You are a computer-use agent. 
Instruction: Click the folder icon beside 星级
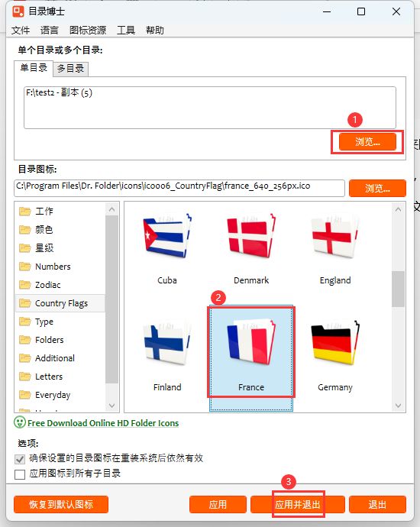coord(25,248)
